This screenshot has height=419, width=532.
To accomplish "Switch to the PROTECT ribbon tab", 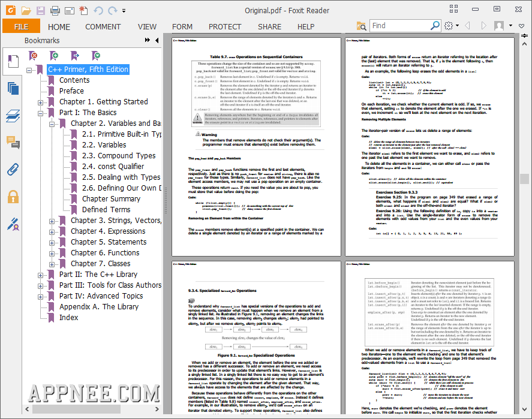I will [225, 27].
